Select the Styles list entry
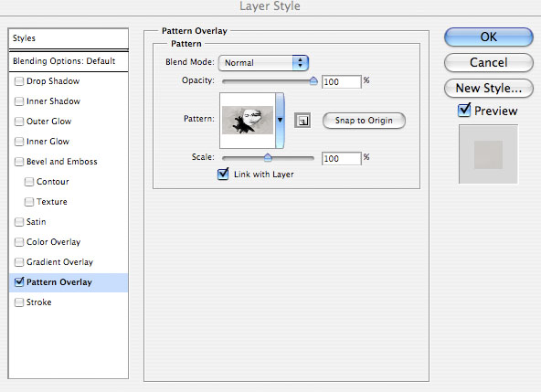Image resolution: width=541 pixels, height=392 pixels. 69,38
